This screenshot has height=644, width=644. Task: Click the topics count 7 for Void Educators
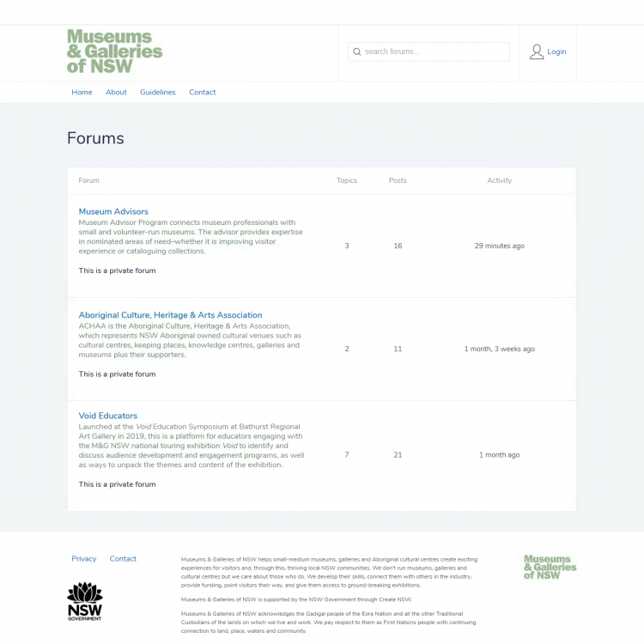click(347, 454)
